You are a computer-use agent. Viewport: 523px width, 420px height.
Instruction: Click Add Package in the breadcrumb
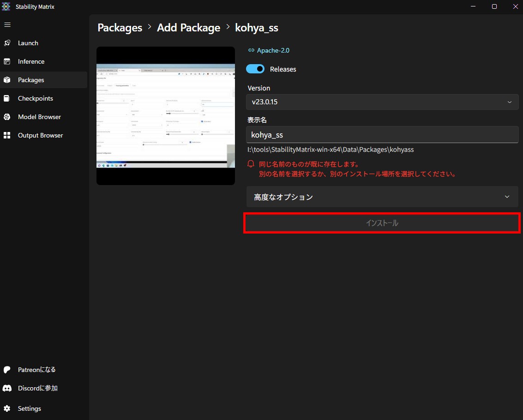coord(188,28)
